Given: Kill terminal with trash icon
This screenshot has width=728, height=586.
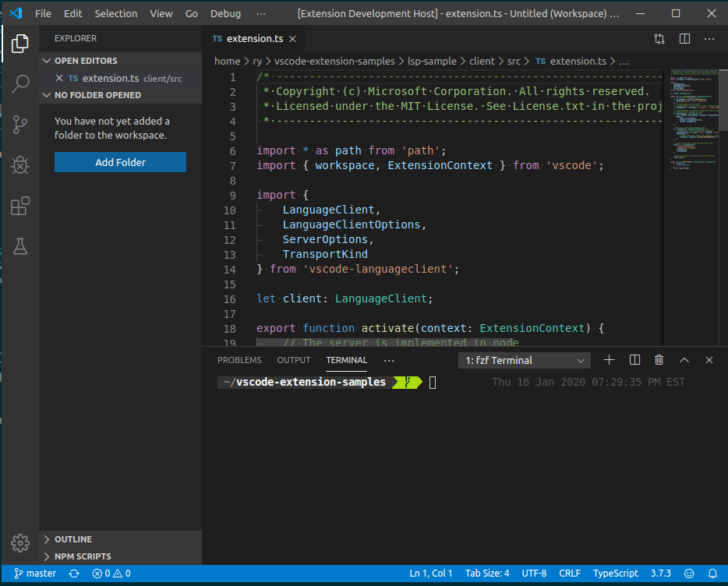Looking at the screenshot, I should click(659, 360).
